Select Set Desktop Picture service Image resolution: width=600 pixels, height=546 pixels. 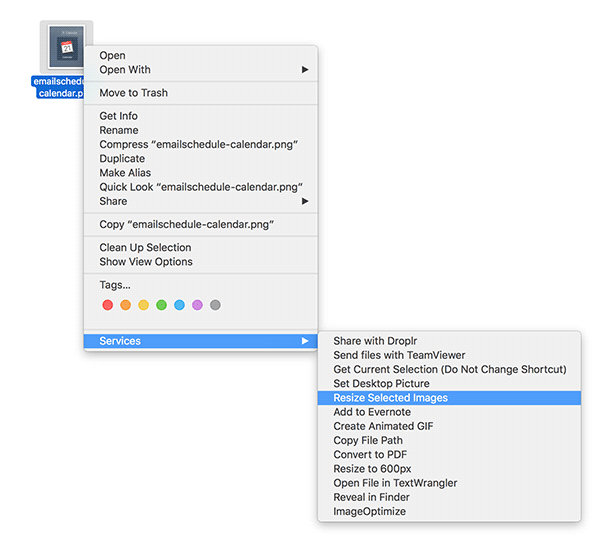click(449, 383)
